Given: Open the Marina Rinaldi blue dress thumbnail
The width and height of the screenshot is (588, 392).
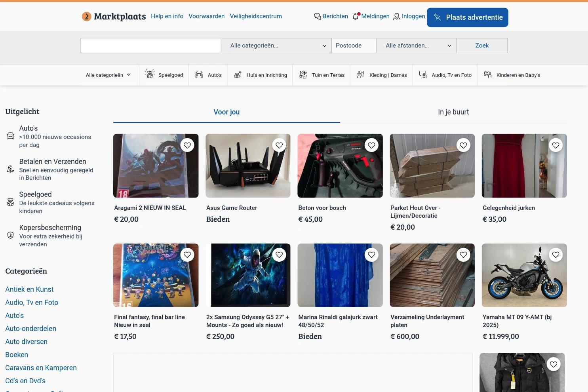Looking at the screenshot, I should pyautogui.click(x=340, y=275).
